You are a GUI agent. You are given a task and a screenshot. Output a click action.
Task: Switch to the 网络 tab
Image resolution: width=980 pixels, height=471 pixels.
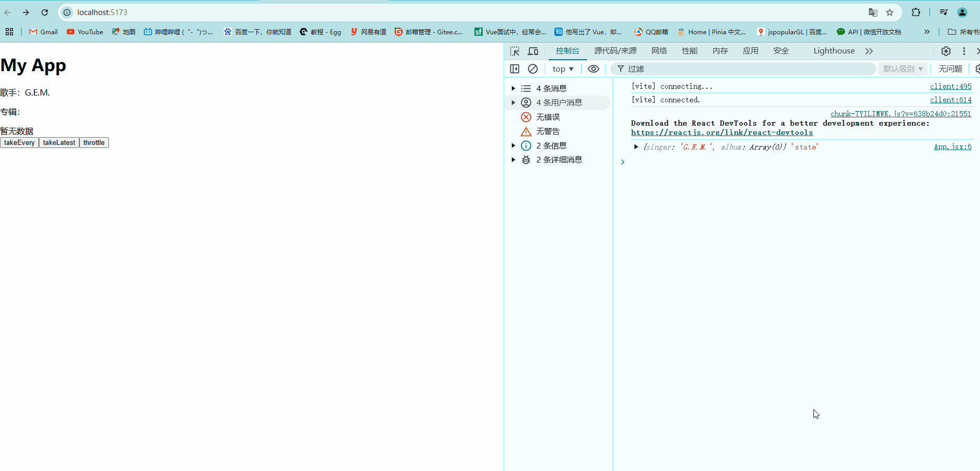coord(659,50)
